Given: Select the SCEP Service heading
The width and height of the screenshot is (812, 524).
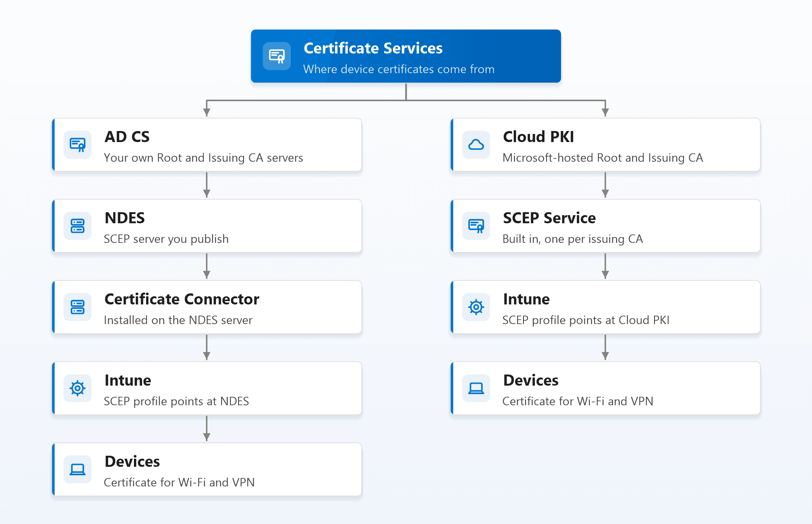Looking at the screenshot, I should point(549,218).
